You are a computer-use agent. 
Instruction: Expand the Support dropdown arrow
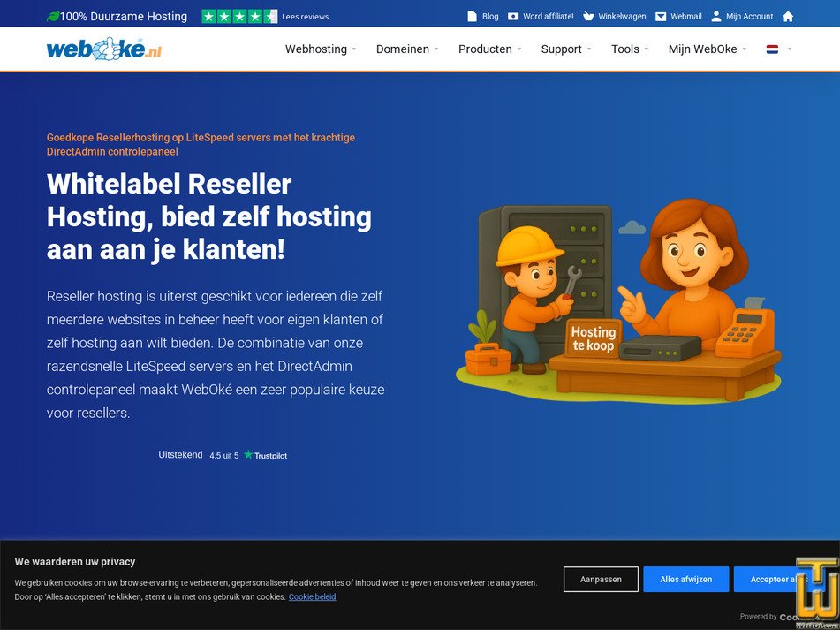pyautogui.click(x=589, y=49)
